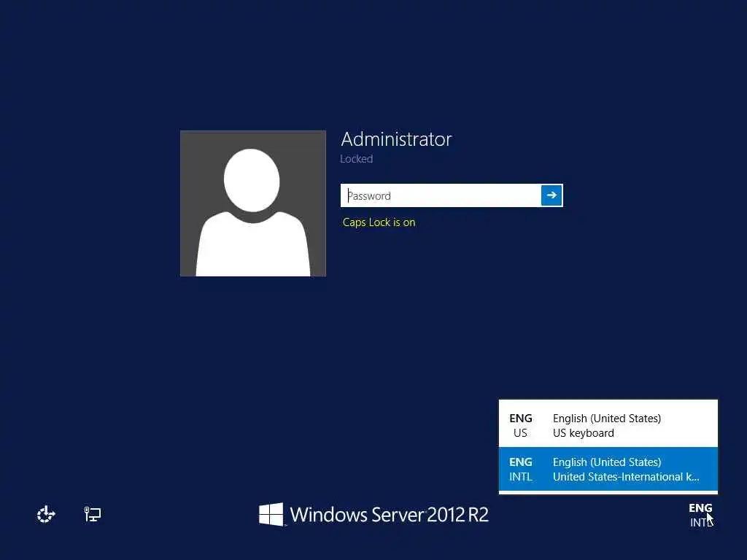747x560 pixels.
Task: Click the network connection icon
Action: (93, 514)
